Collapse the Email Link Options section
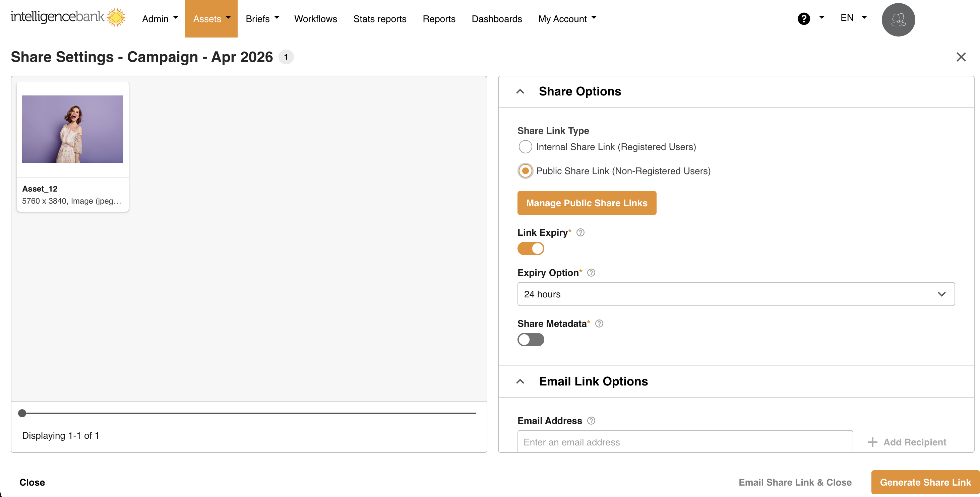The width and height of the screenshot is (980, 497). pos(520,381)
